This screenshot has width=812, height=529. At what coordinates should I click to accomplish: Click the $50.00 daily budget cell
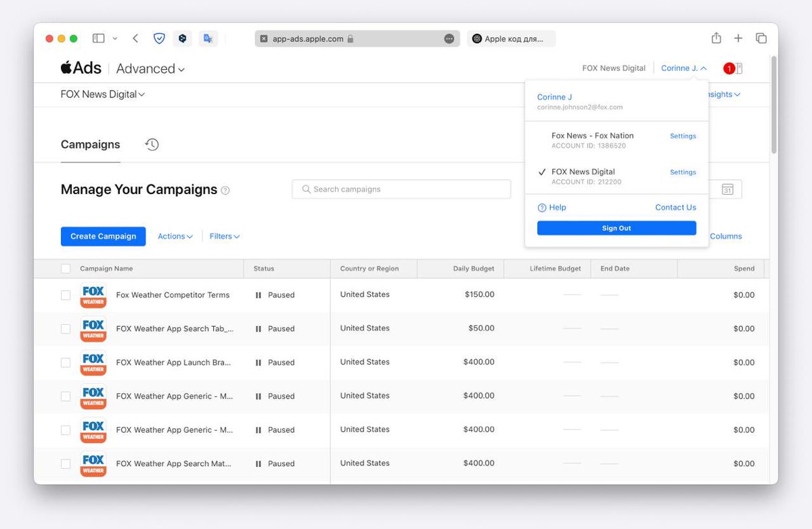[481, 329]
